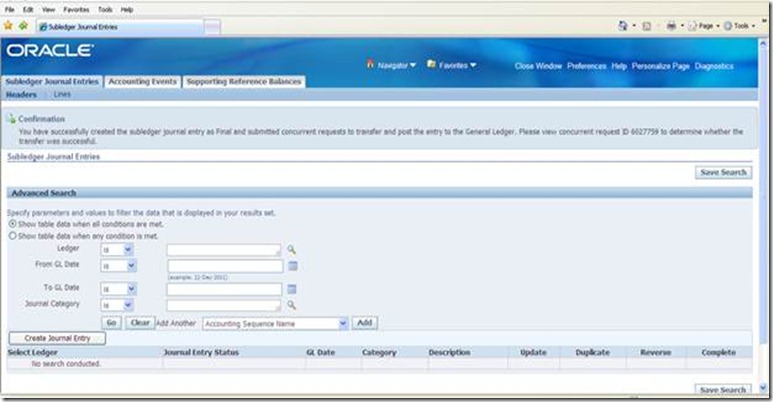Click the RSS feeds toolbar icon

point(647,26)
